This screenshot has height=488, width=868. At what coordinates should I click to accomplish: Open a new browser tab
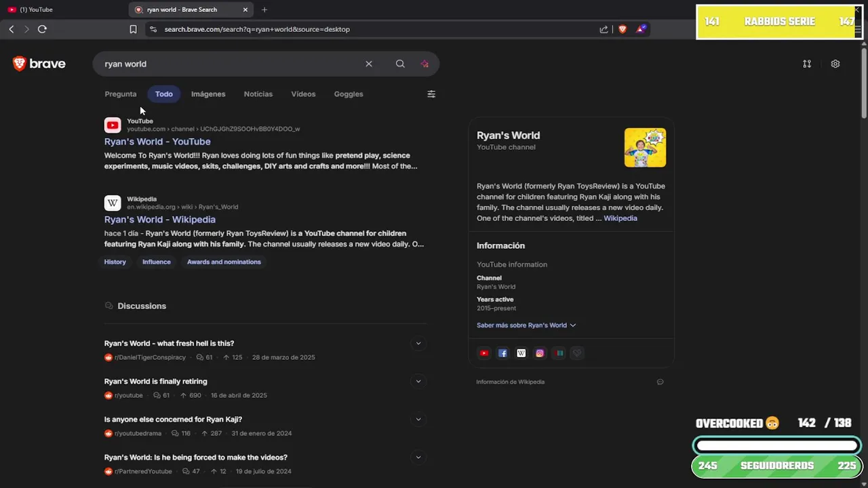point(264,9)
